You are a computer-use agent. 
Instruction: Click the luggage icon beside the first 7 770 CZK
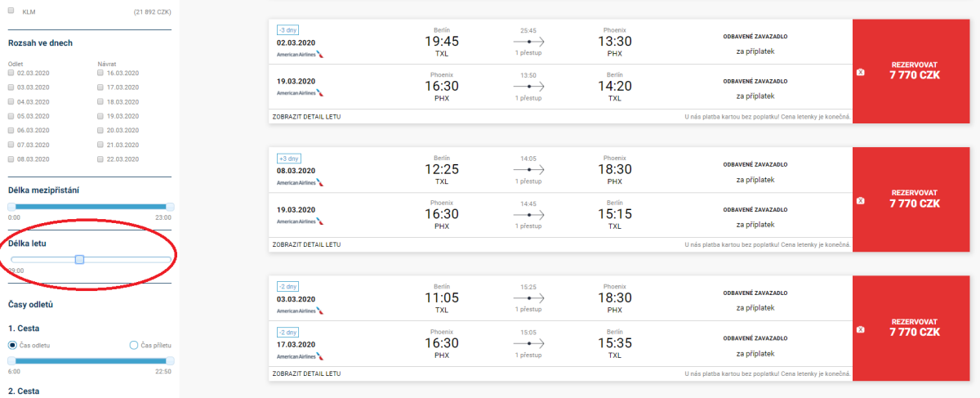pyautogui.click(x=860, y=72)
